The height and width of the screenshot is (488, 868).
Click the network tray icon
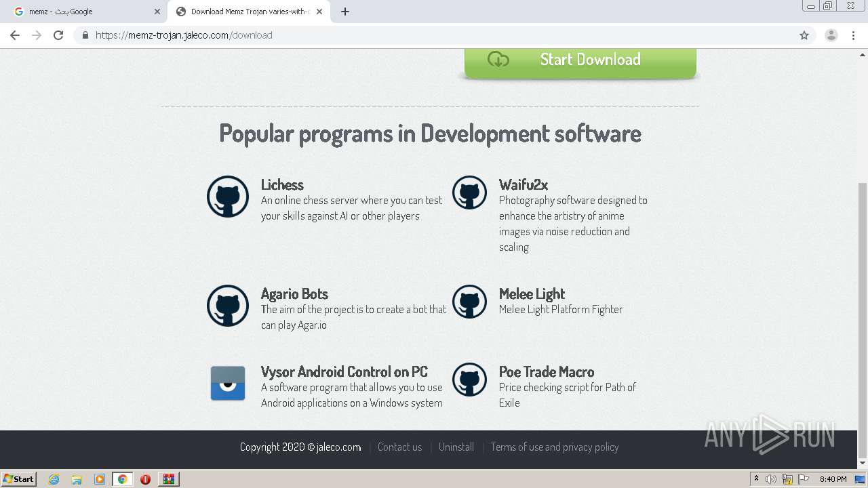click(787, 479)
